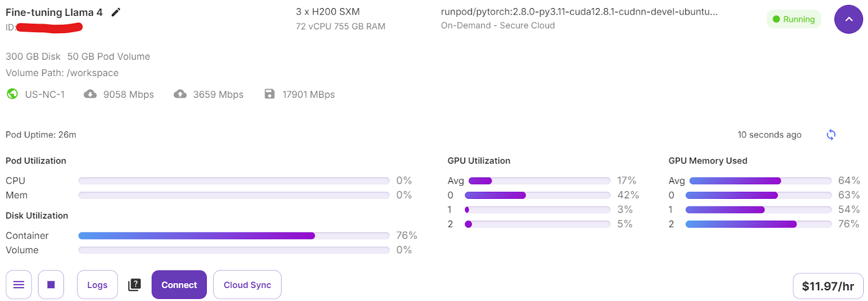Screen dimensions: 868x301
Task: Click the $11.97/hr price badge
Action: [828, 286]
